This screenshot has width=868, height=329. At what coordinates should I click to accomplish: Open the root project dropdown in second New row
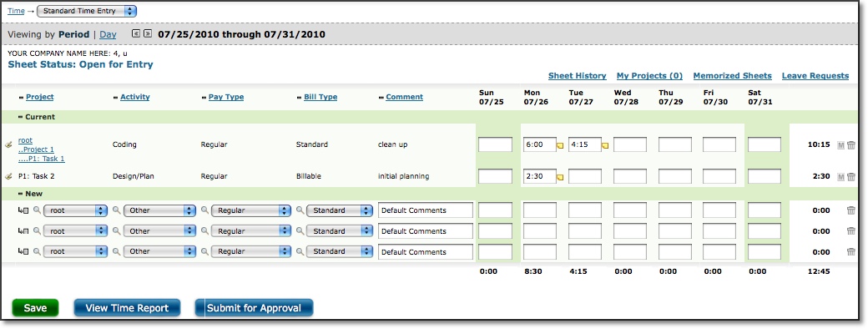click(75, 231)
